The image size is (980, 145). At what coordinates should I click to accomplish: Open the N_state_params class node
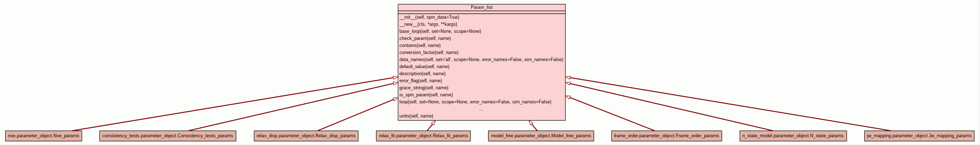click(793, 136)
